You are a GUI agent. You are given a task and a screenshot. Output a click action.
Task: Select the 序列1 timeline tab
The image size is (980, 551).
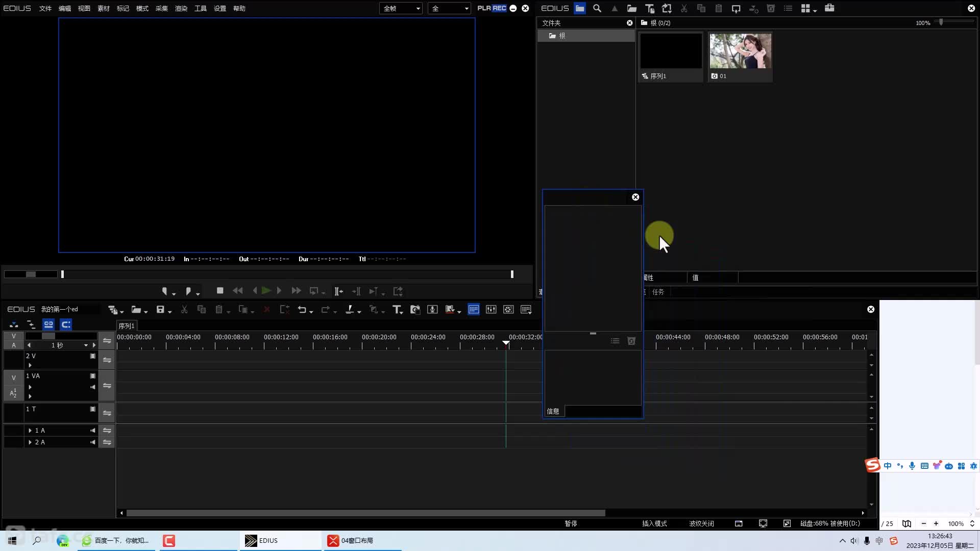pos(127,325)
